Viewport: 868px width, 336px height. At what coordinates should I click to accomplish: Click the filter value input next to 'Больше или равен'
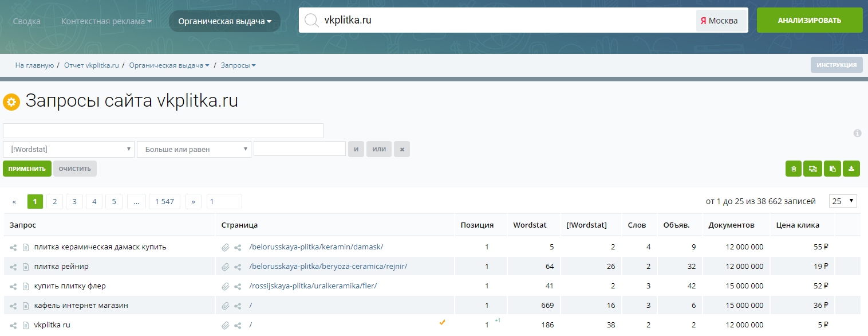(299, 149)
